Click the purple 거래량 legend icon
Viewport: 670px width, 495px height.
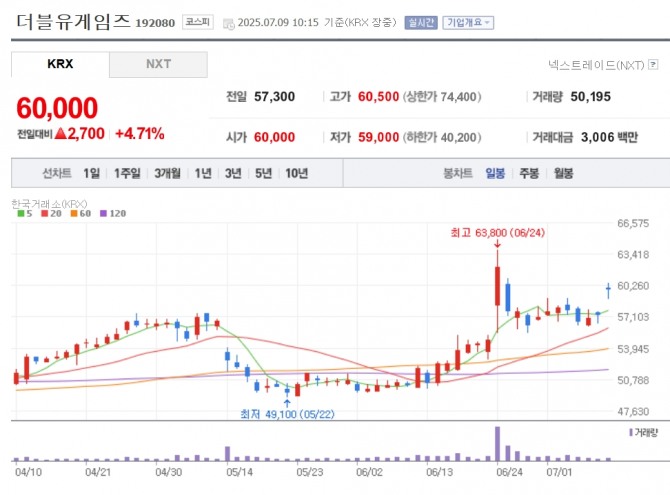coord(633,432)
